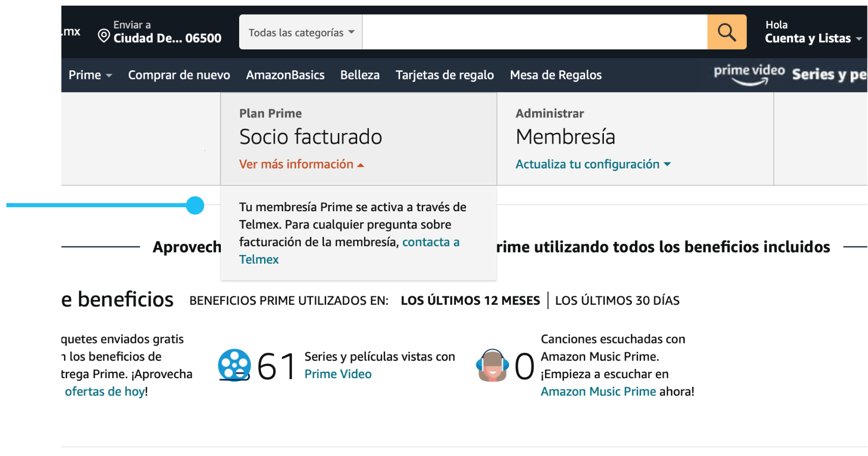Open Mesa de Regalos
Image resolution: width=868 pixels, height=456 pixels.
(556, 75)
